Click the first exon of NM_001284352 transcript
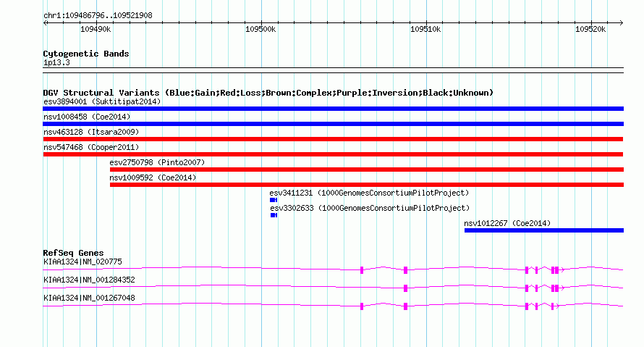 click(405, 288)
